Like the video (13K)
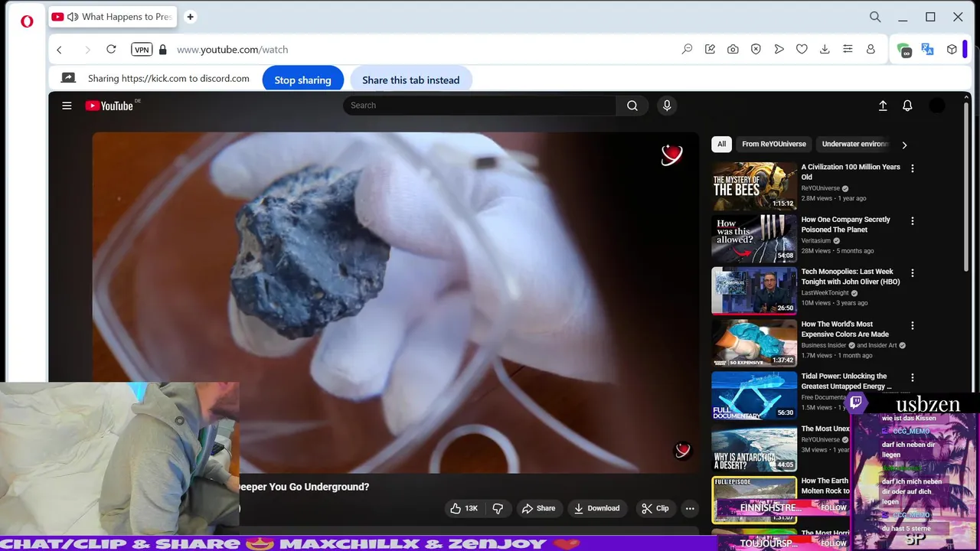The image size is (980, 551). pyautogui.click(x=464, y=508)
